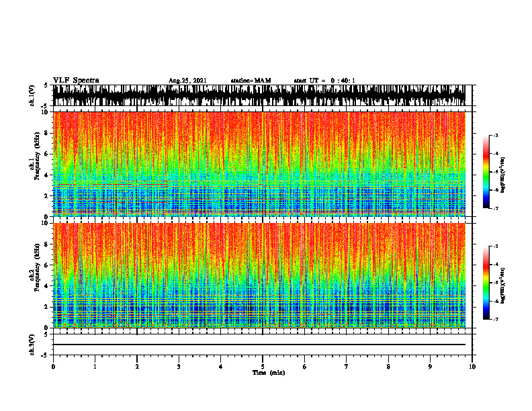Click the "6" kHz tick of ch.1 spectrogram
Image resolution: width=532 pixels, height=411 pixels.
[47, 154]
